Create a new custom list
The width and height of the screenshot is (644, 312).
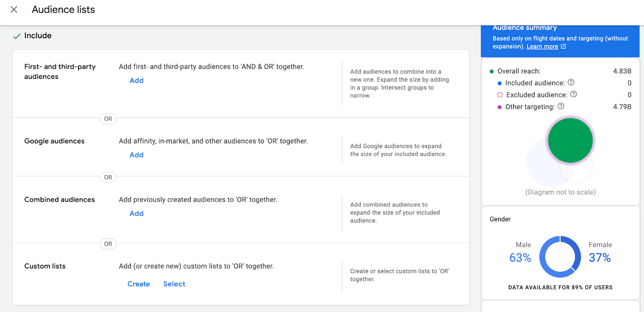coord(138,284)
